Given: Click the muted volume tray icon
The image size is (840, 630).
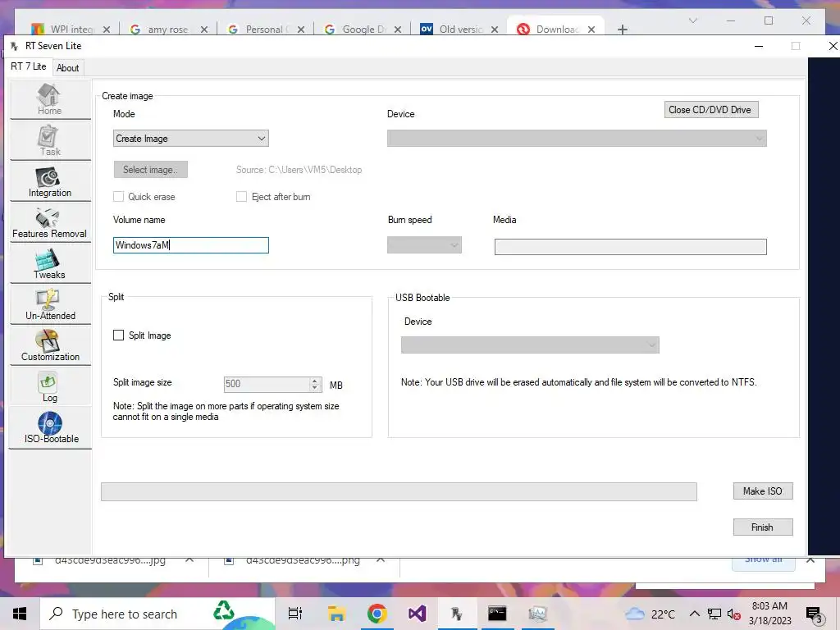Looking at the screenshot, I should pos(733,614).
